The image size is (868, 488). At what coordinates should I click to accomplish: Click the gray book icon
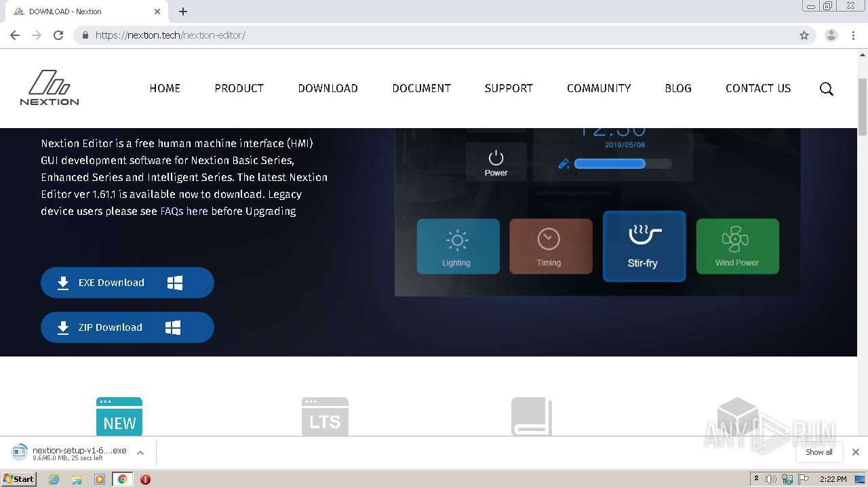pyautogui.click(x=532, y=416)
